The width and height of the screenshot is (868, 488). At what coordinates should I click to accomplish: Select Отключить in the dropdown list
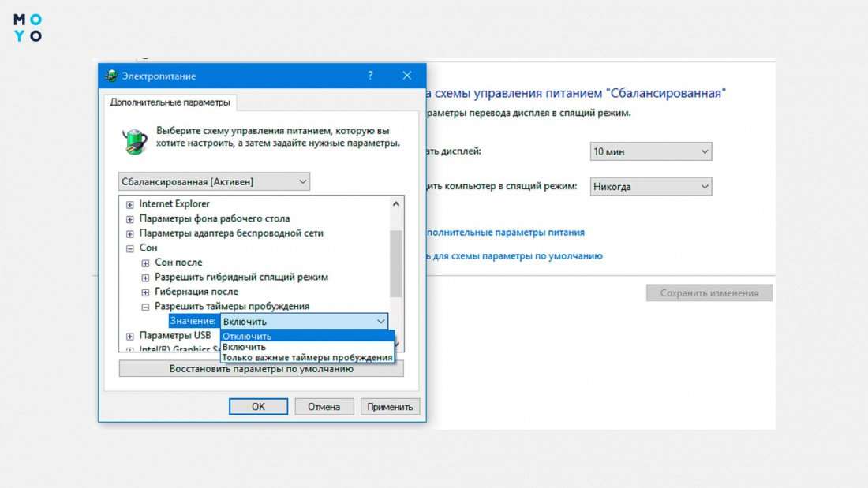point(246,336)
